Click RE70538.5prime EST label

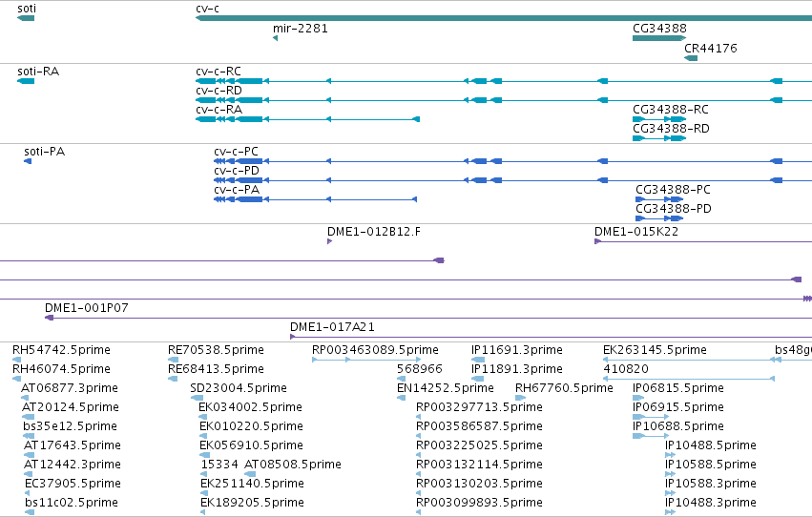click(x=216, y=350)
